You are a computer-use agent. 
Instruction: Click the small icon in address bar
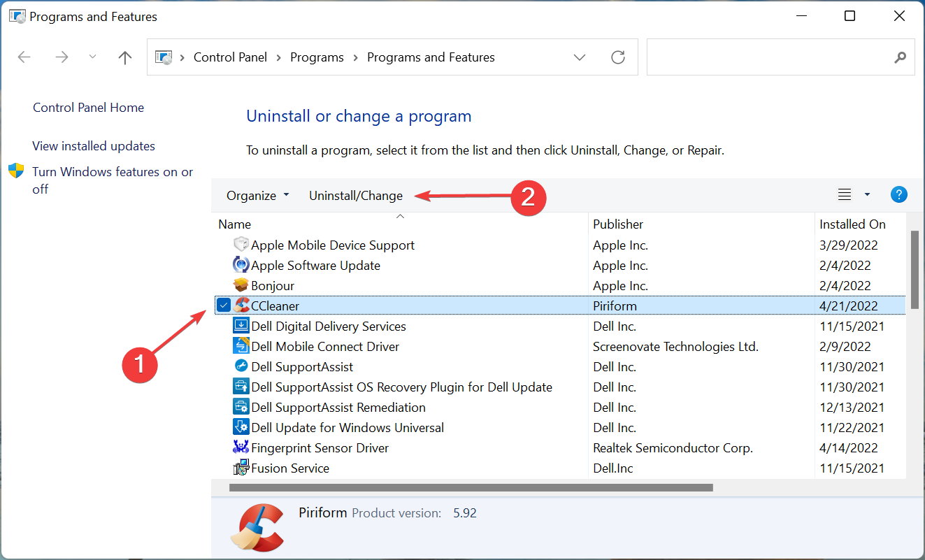(164, 57)
